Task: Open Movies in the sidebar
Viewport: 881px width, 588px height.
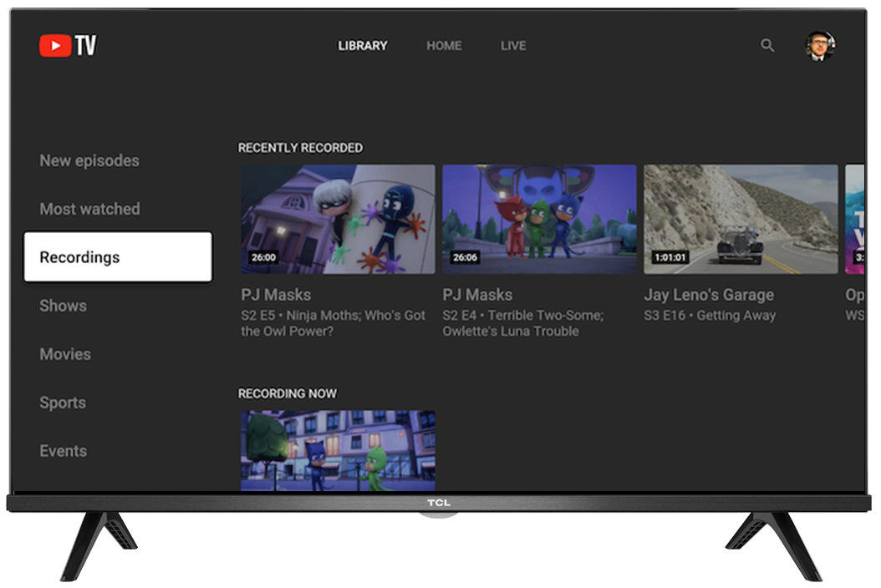Action: click(x=65, y=354)
